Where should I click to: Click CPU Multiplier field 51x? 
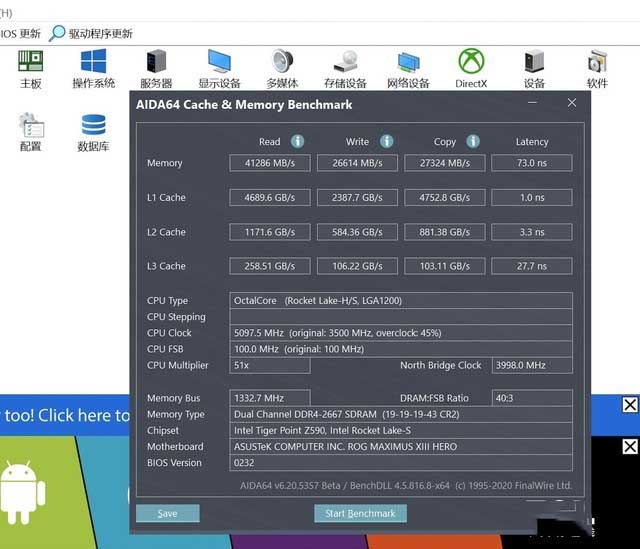click(270, 365)
